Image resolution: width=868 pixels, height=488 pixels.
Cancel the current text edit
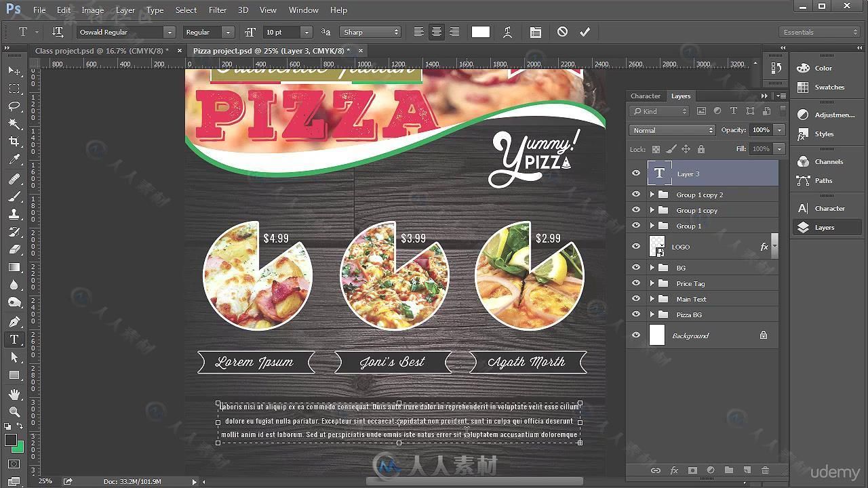[562, 32]
